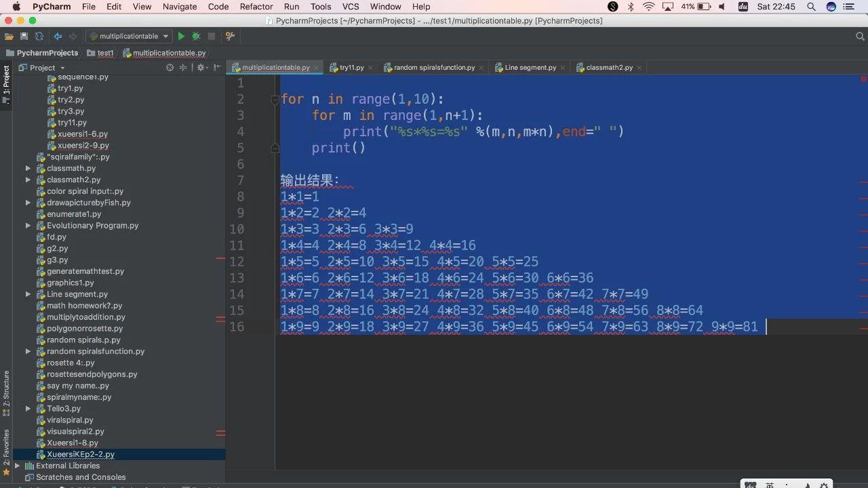Close the multiplicationtable.py tab
Screen dimensions: 868x488
317,68
